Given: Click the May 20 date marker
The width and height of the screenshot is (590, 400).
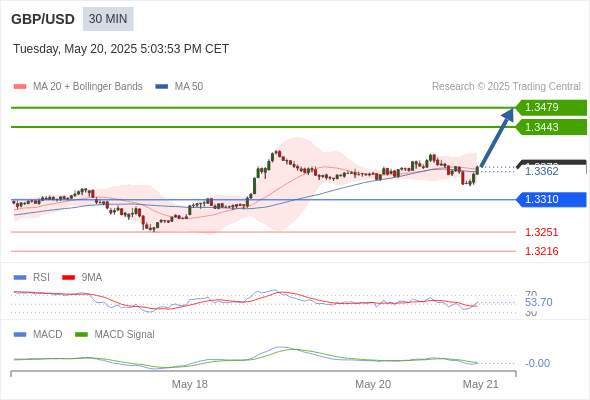Looking at the screenshot, I should (x=373, y=384).
